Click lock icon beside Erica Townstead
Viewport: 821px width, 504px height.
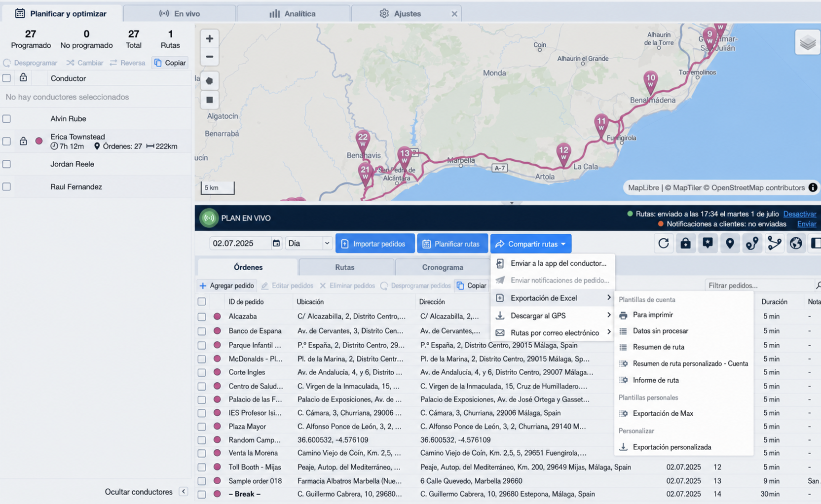pyautogui.click(x=23, y=141)
